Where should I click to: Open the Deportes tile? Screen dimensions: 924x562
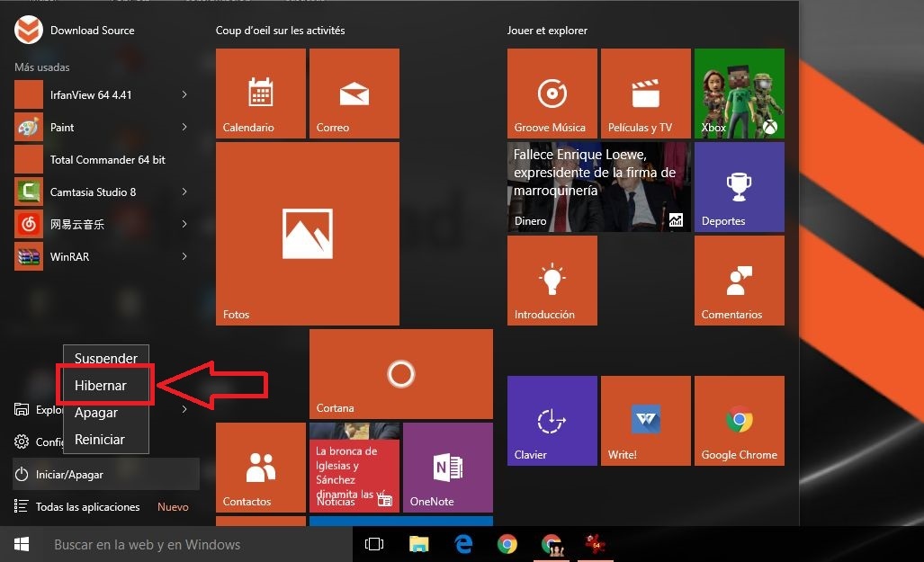click(x=740, y=187)
